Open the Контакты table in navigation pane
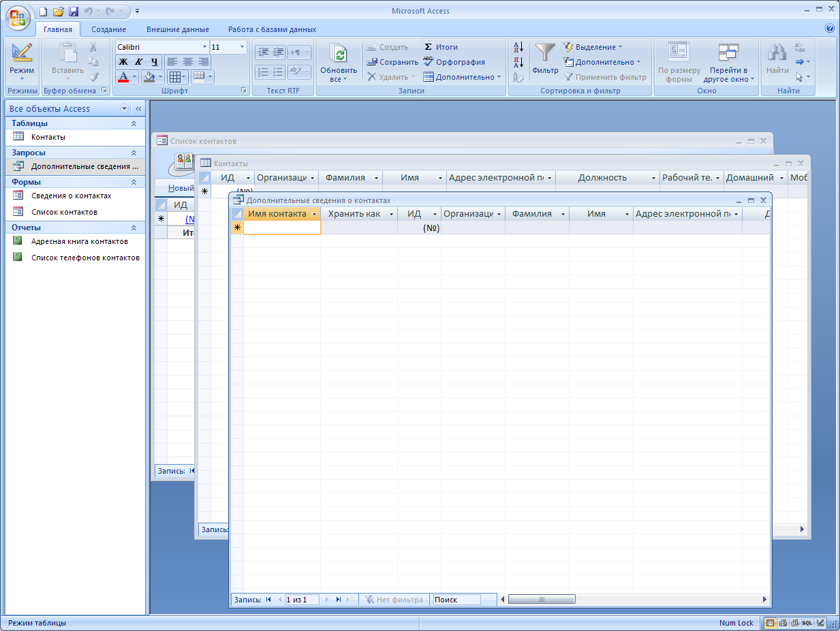 (76, 137)
